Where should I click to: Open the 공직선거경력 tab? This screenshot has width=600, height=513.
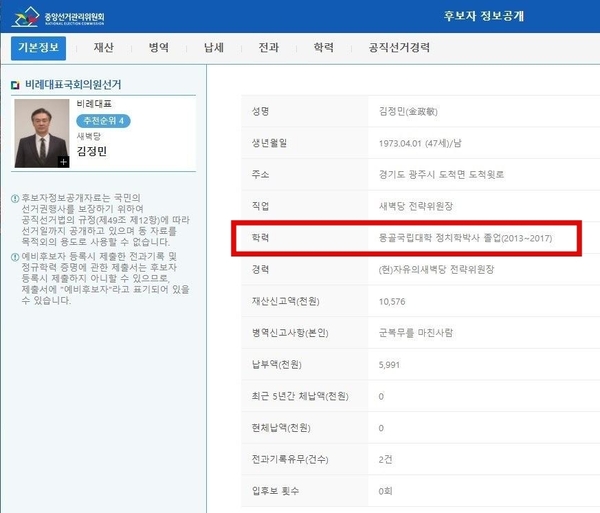(399, 47)
